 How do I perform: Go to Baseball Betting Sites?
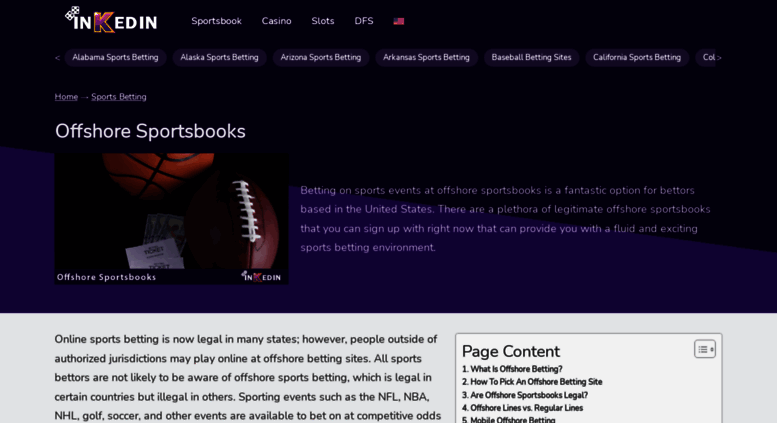531,57
